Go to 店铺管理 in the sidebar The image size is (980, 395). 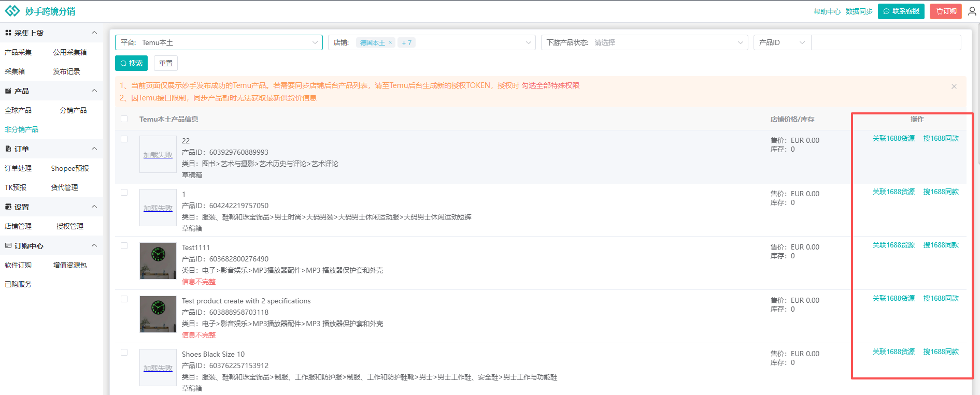(18, 226)
